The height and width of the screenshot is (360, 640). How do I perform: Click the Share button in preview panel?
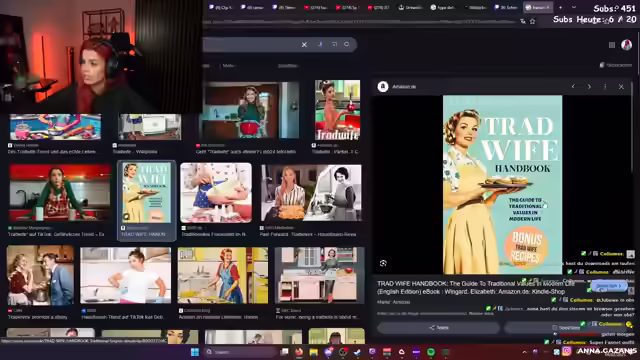(439, 327)
